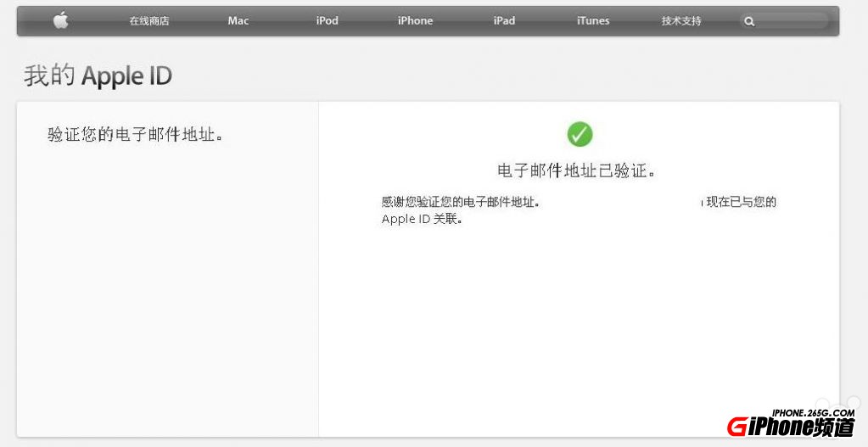
Task: Open the iPod navigation tab
Action: (x=328, y=21)
